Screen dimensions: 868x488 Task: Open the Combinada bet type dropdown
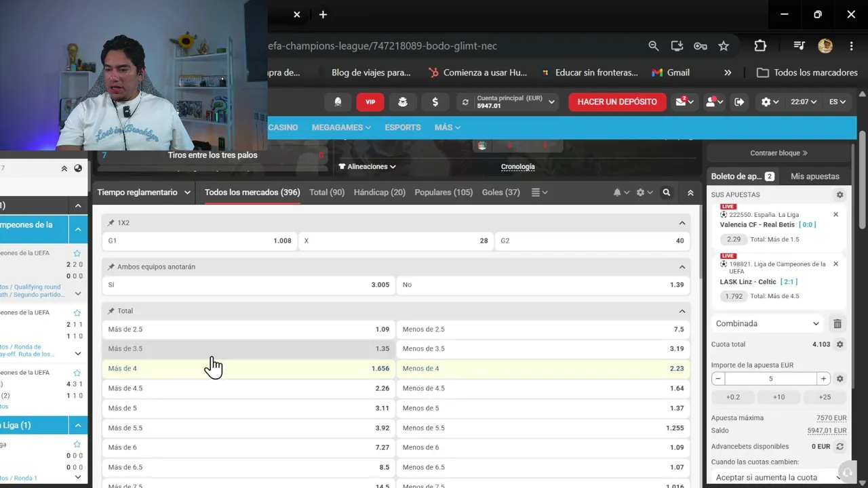768,324
